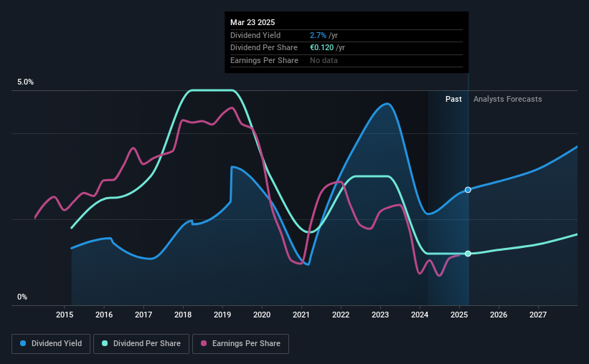Click the 2021 x-axis label

click(301, 315)
